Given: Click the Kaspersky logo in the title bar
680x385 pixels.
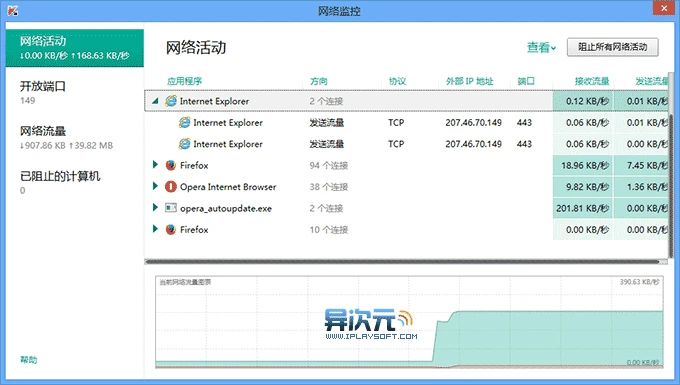Looking at the screenshot, I should click(x=13, y=10).
